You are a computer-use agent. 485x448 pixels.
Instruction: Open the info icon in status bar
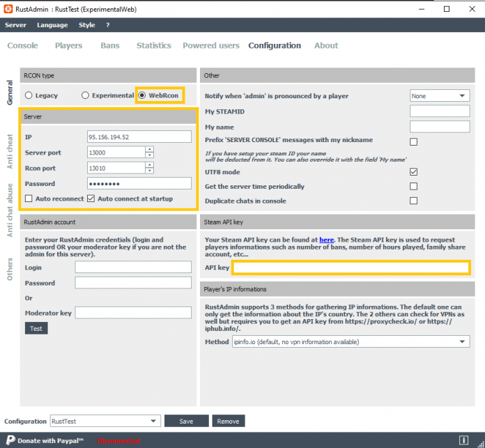[x=463, y=440]
